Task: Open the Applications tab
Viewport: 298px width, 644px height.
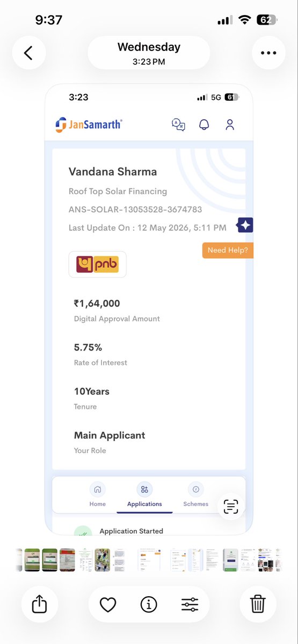Action: (x=144, y=495)
